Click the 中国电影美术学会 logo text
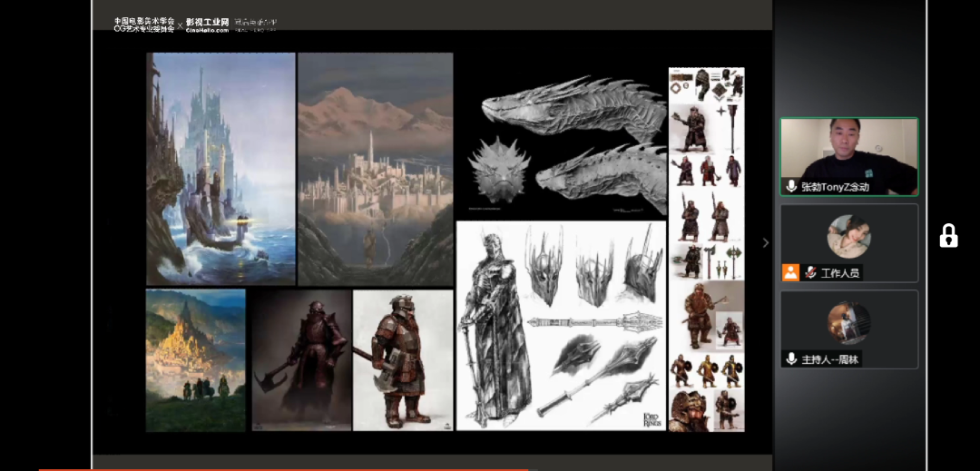980x471 pixels. pos(143,25)
